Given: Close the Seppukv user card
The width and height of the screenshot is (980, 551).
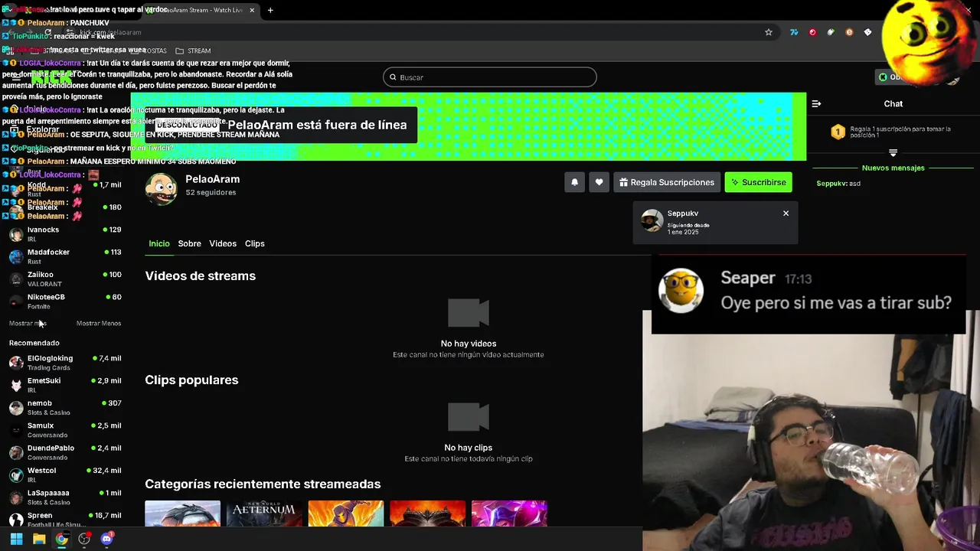Looking at the screenshot, I should click(786, 214).
